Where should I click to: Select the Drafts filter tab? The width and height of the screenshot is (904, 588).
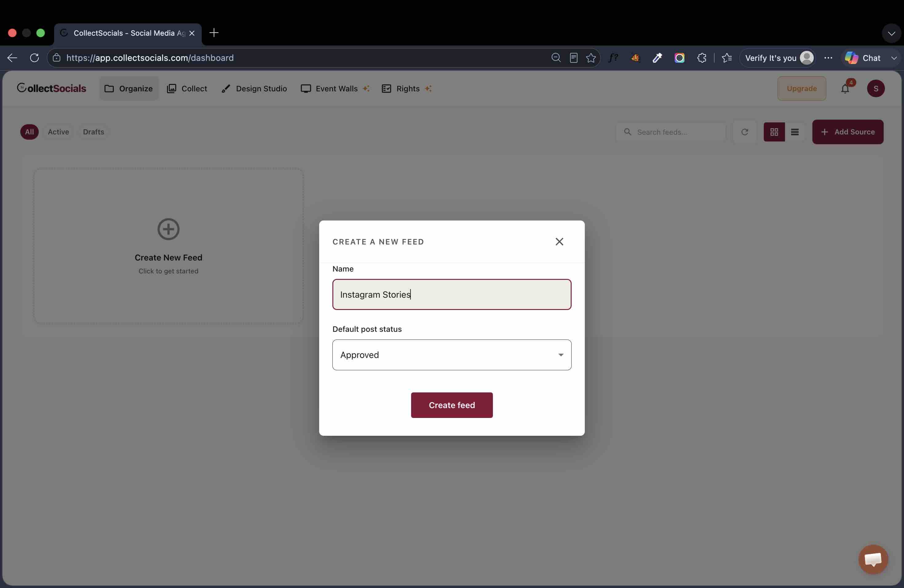tap(93, 132)
